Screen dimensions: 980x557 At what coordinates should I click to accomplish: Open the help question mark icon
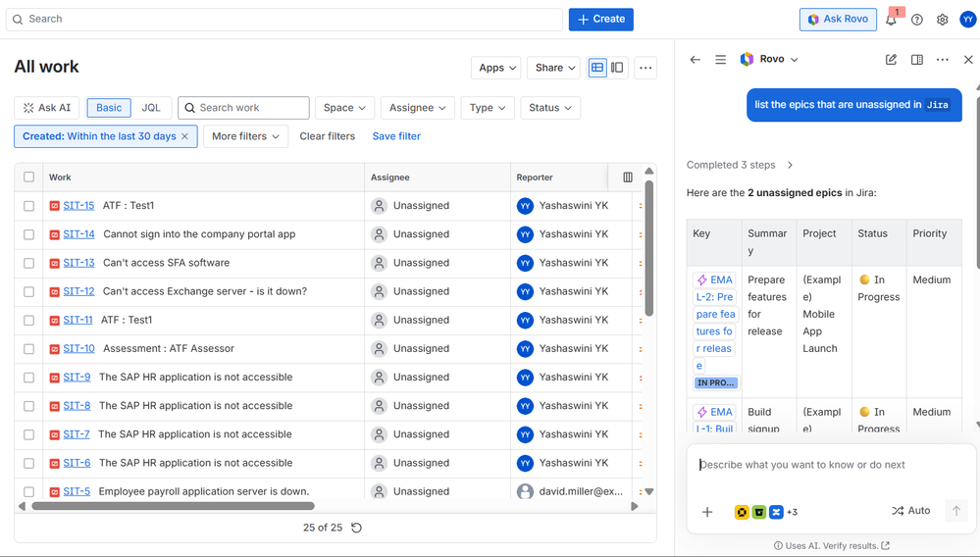tap(917, 20)
